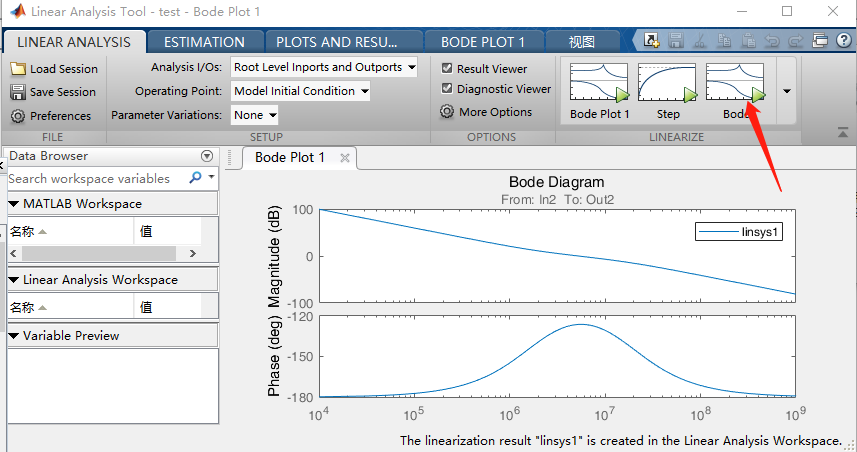Collapse the toolstrip with the up-arrow icon
Viewport: 857px width, 452px height.
pos(843,132)
